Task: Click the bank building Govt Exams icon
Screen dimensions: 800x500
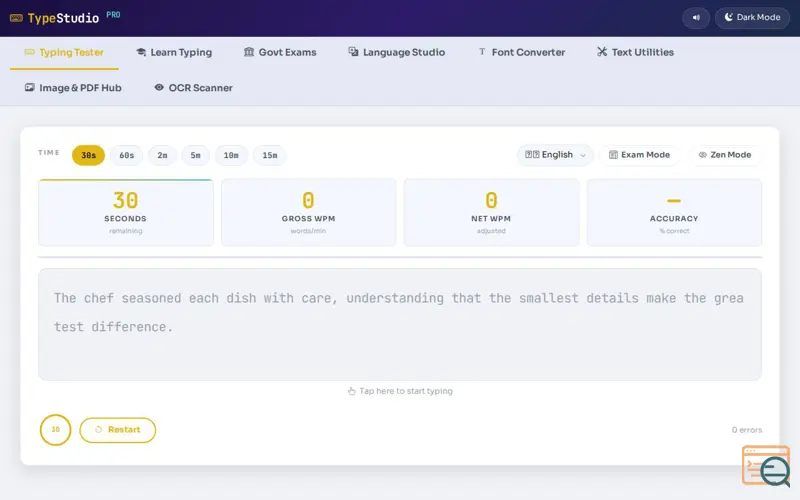Action: (x=248, y=52)
